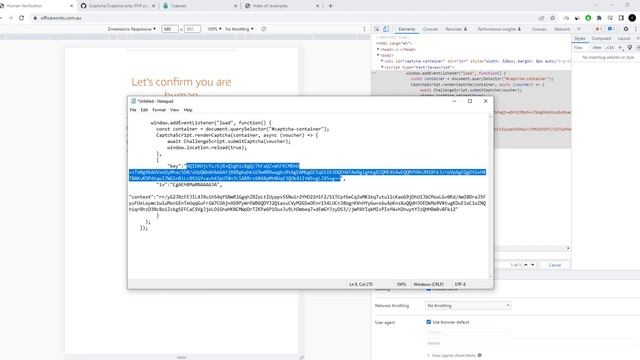
Task: Expand User agent client hints section
Action: (428, 356)
